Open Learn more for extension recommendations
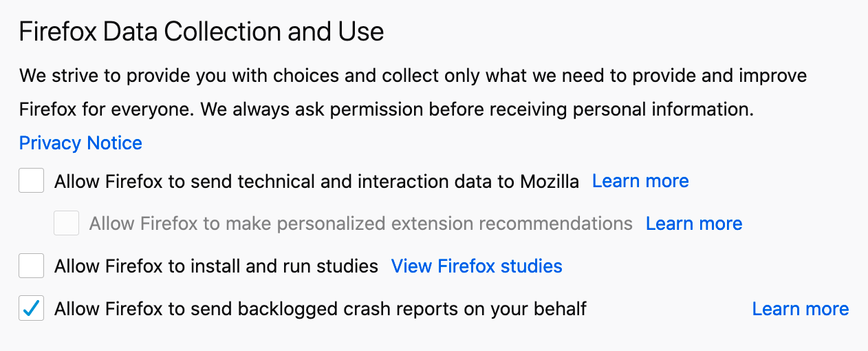The image size is (868, 351). (694, 224)
